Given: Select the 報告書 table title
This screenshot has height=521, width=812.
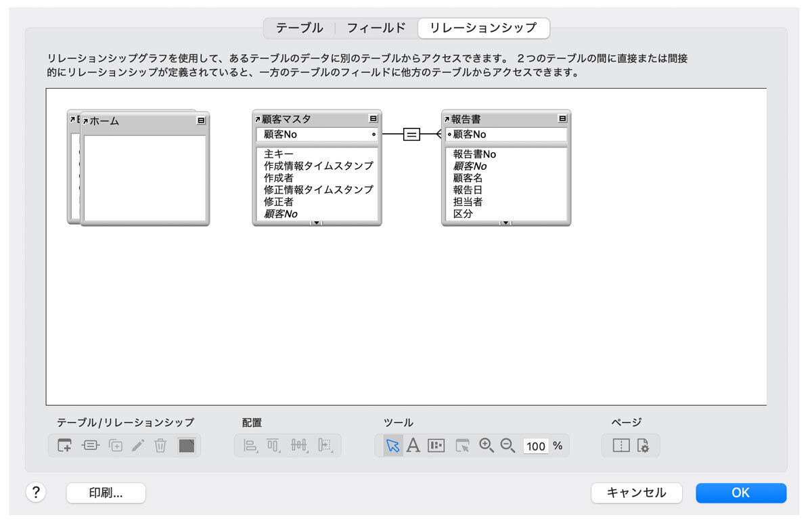Looking at the screenshot, I should 466,119.
